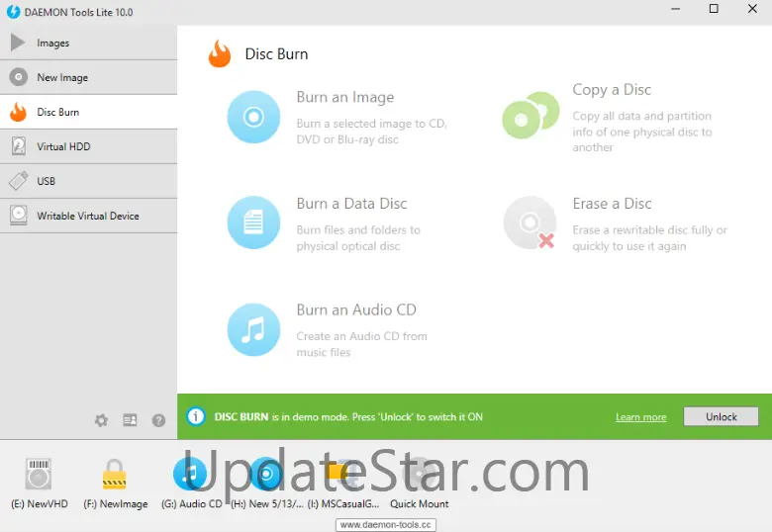Image resolution: width=772 pixels, height=532 pixels.
Task: Click the www.daemon-tools.cc tooltip link
Action: point(386,525)
